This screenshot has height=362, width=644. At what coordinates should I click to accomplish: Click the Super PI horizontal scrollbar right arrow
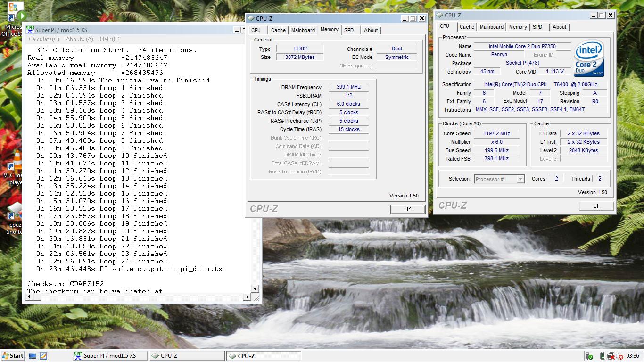tap(247, 297)
